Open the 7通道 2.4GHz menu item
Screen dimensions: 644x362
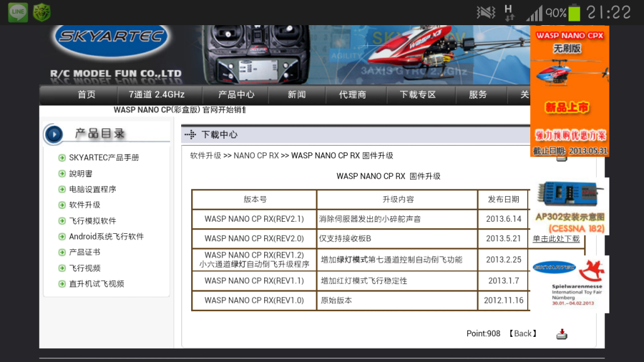point(157,95)
